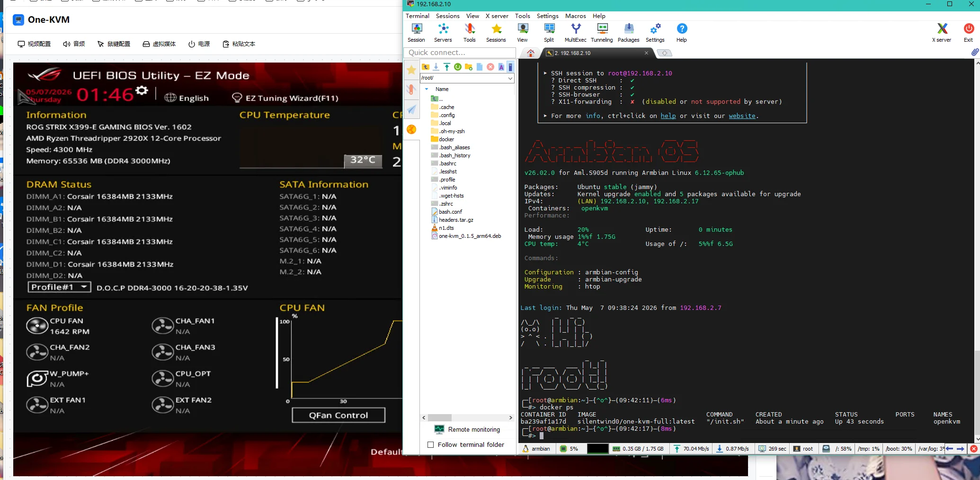Open the Servers toolbar icon
This screenshot has height=480, width=980.
443,33
